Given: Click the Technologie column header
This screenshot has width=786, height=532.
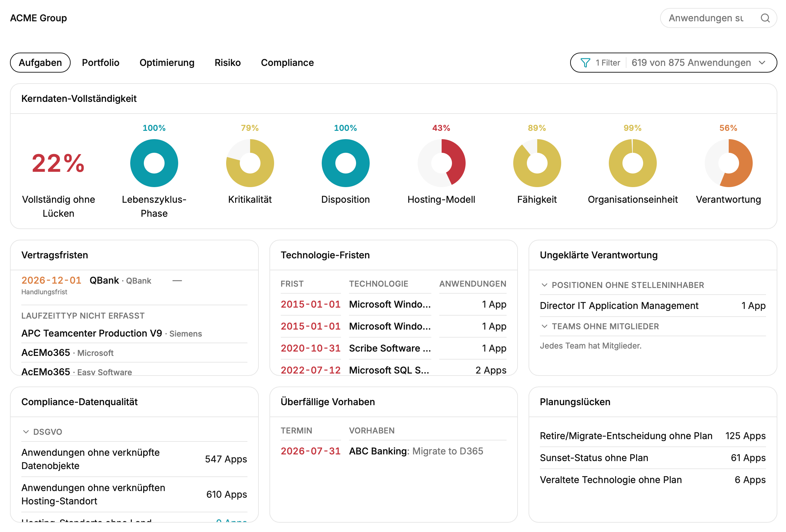Looking at the screenshot, I should point(378,284).
